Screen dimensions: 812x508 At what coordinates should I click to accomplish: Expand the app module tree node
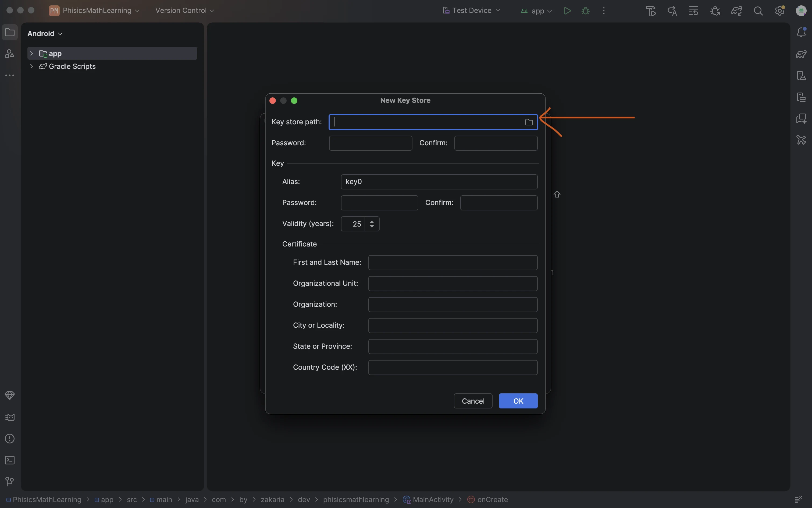click(31, 54)
